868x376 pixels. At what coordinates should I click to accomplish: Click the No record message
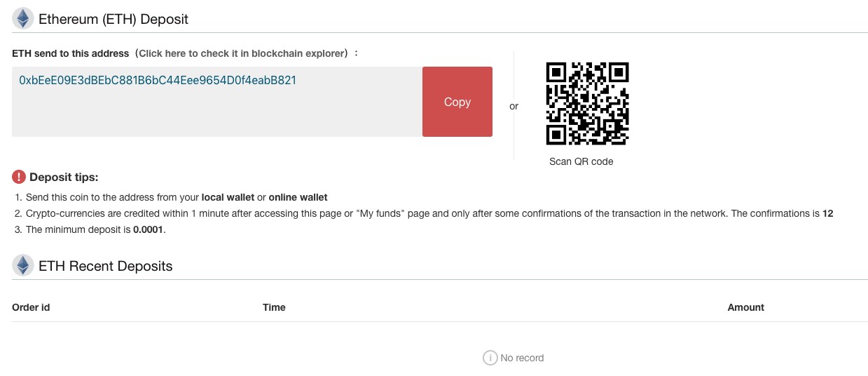point(522,358)
